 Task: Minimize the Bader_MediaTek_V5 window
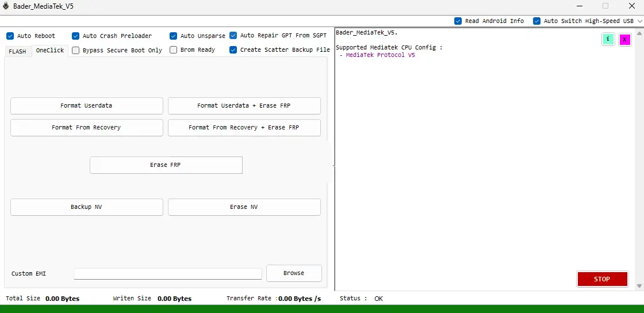point(578,6)
